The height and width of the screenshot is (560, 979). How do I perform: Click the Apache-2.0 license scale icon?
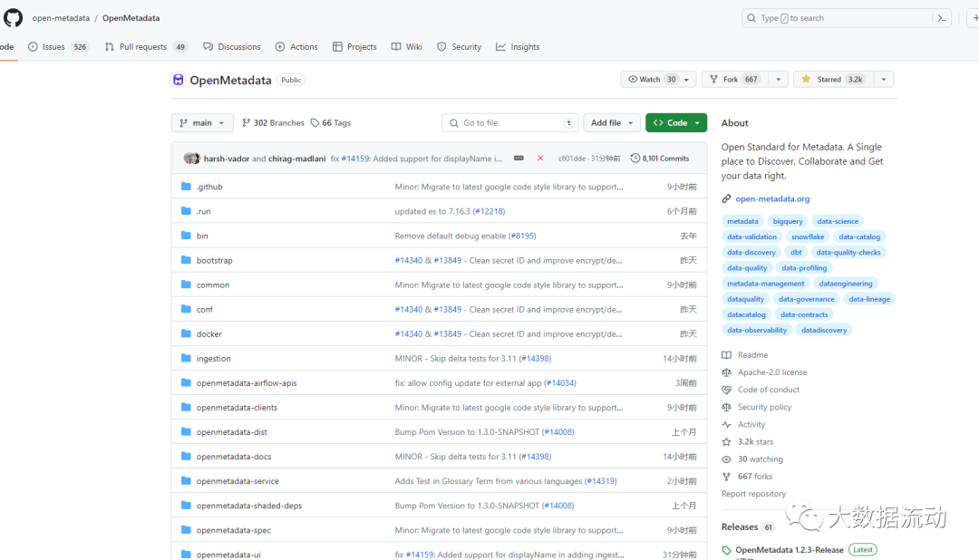pos(726,372)
